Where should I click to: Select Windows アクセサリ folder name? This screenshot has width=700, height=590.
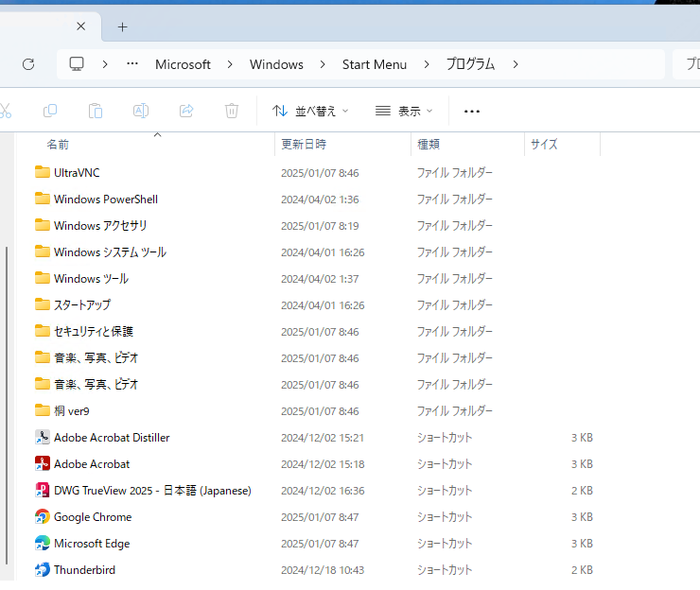pyautogui.click(x=100, y=225)
